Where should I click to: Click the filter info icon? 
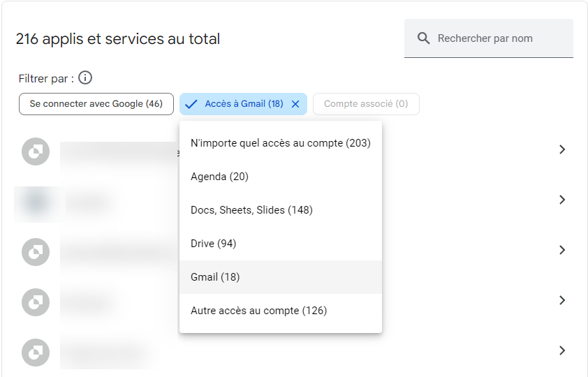pyautogui.click(x=85, y=77)
